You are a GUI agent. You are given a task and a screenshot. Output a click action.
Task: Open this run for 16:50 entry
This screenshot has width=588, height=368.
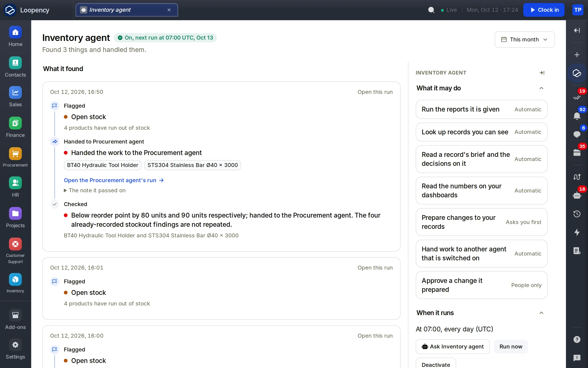tap(375, 92)
